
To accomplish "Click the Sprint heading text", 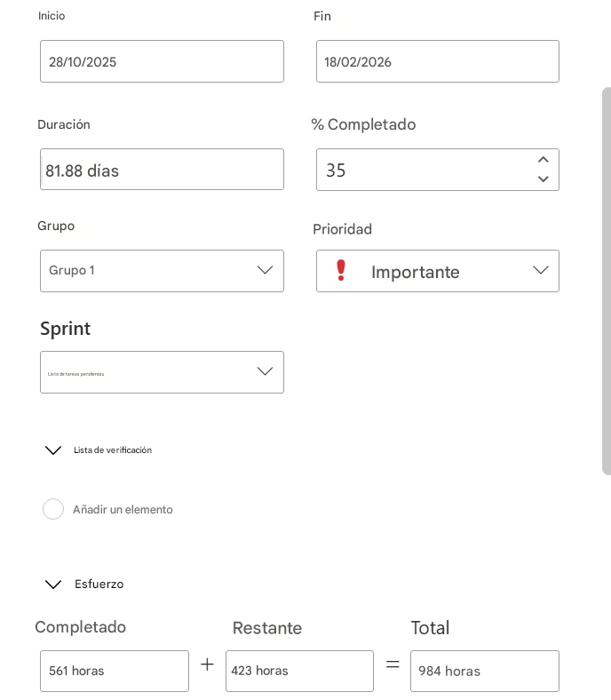I will click(65, 329).
